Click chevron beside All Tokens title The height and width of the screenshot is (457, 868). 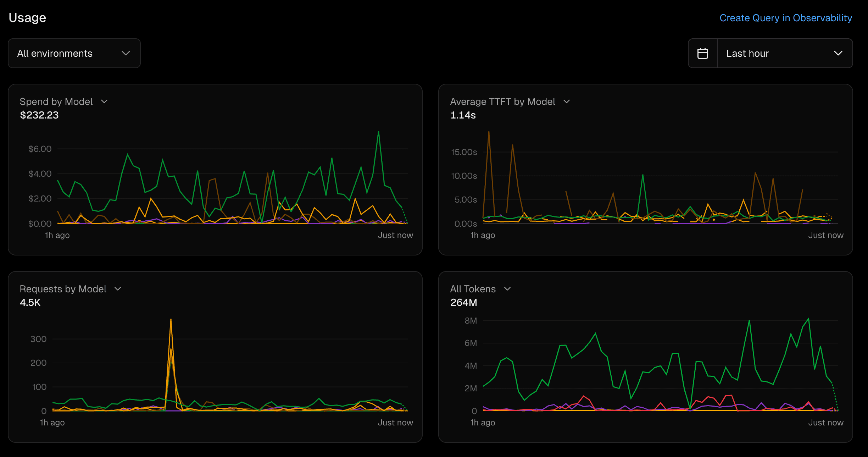[507, 289]
